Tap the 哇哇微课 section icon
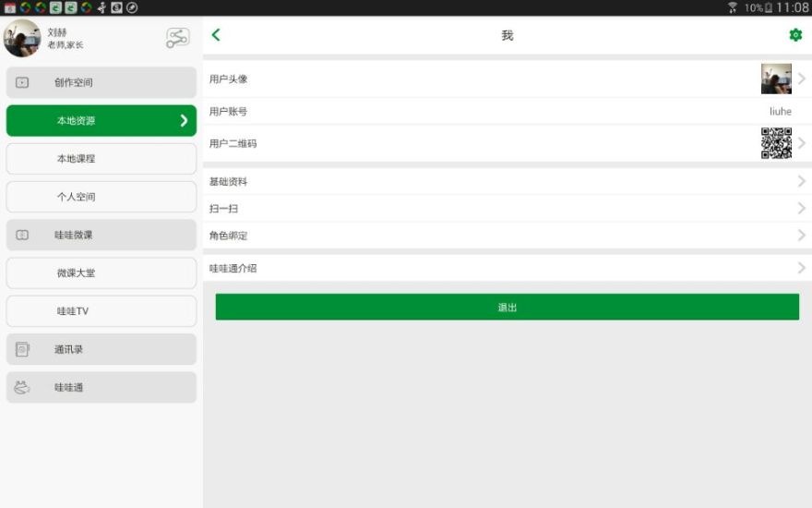Image resolution: width=812 pixels, height=508 pixels. [x=23, y=235]
